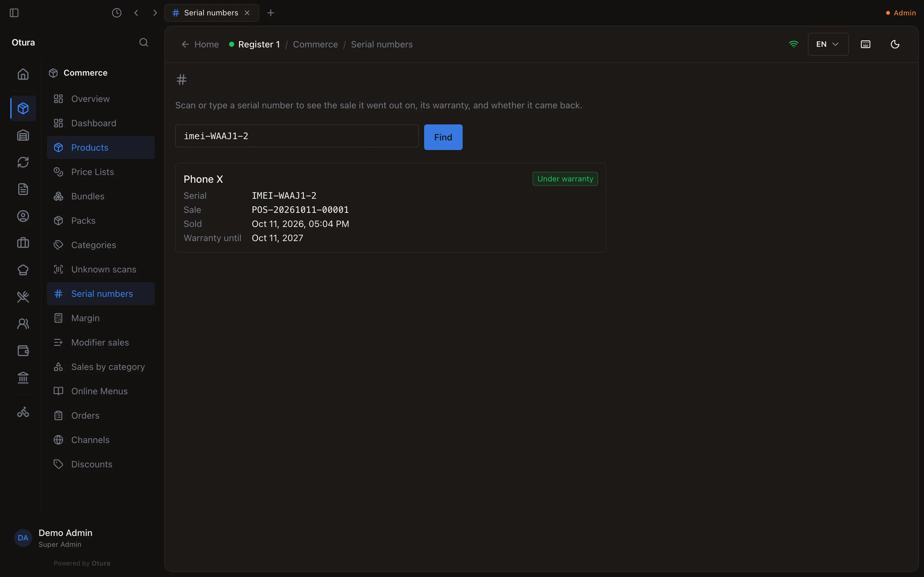
Task: Toggle the sidebar panel icon
Action: pyautogui.click(x=14, y=13)
